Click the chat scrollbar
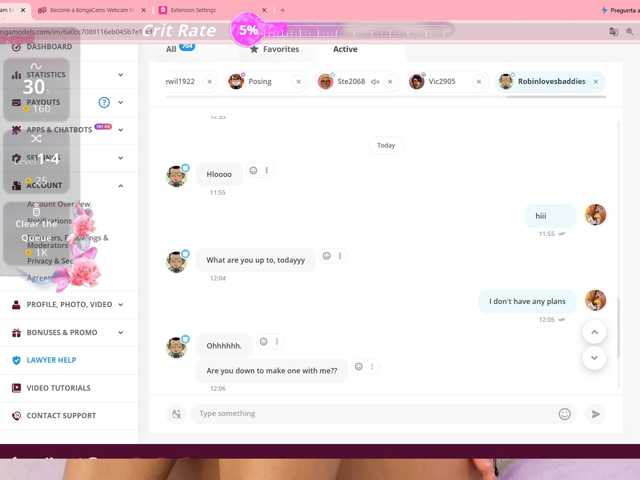Viewport: 640px width, 480px height. point(618,328)
